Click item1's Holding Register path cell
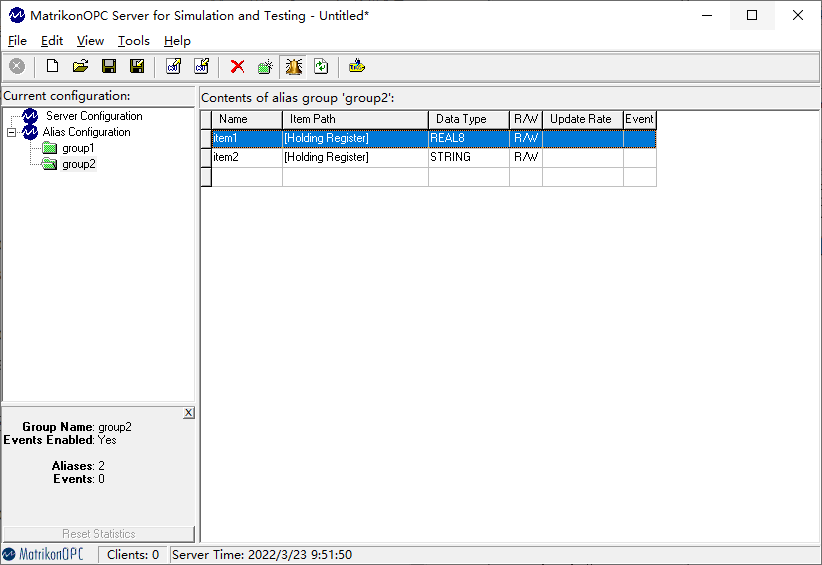822x565 pixels. click(355, 139)
